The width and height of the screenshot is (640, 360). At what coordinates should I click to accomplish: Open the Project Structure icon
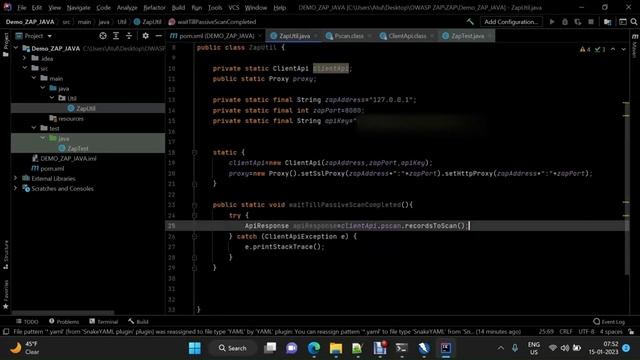point(607,22)
